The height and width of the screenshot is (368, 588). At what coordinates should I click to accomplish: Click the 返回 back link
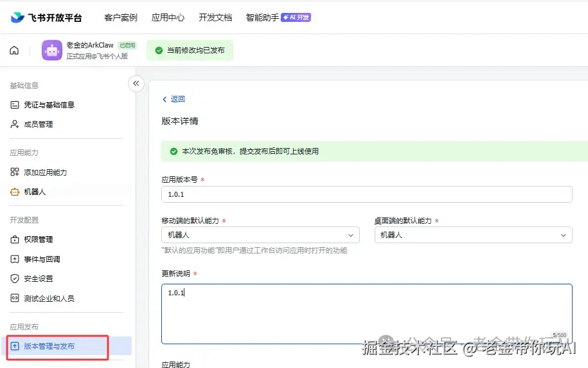(x=174, y=99)
